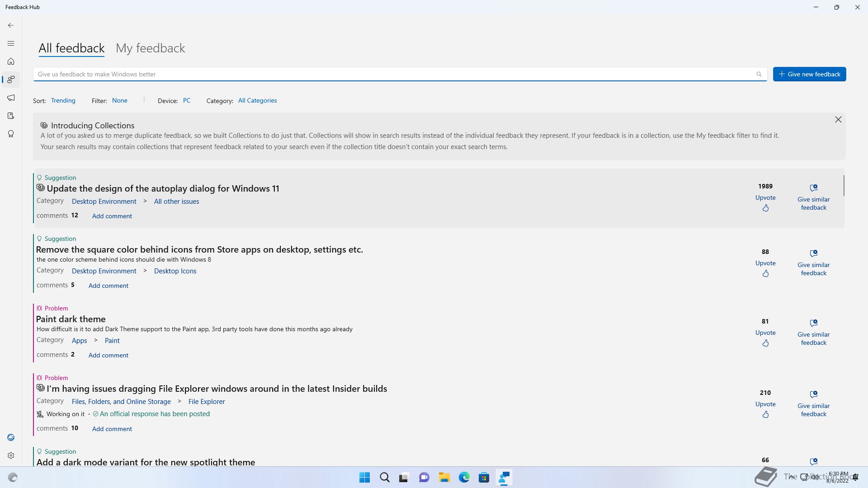Switch to All feedback tab
868x488 pixels.
click(x=71, y=48)
